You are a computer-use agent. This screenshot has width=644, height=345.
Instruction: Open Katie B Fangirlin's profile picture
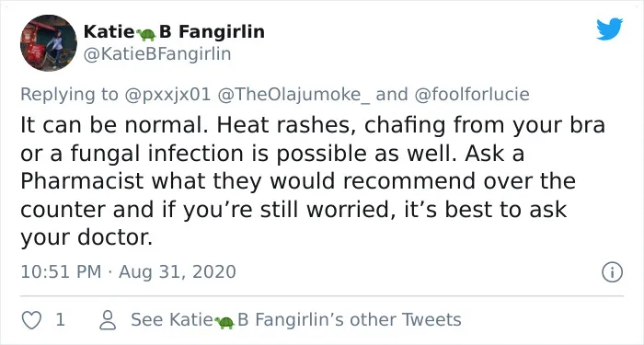point(49,43)
